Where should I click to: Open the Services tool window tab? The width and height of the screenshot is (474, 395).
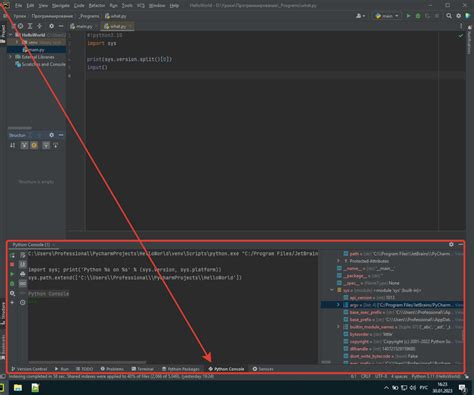263,369
